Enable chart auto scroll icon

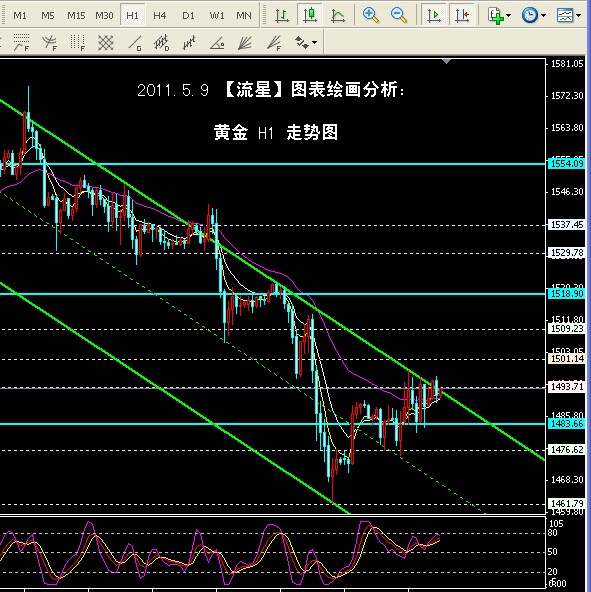coord(434,15)
